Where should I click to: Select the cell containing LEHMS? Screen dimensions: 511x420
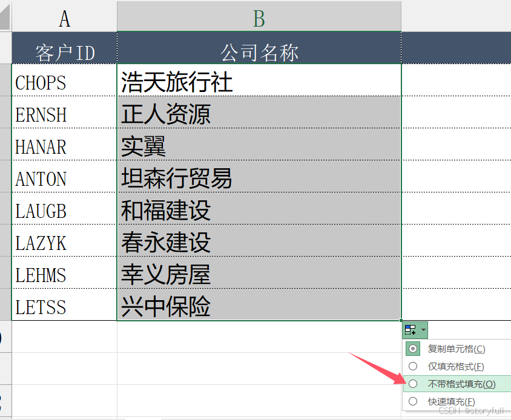click(64, 272)
